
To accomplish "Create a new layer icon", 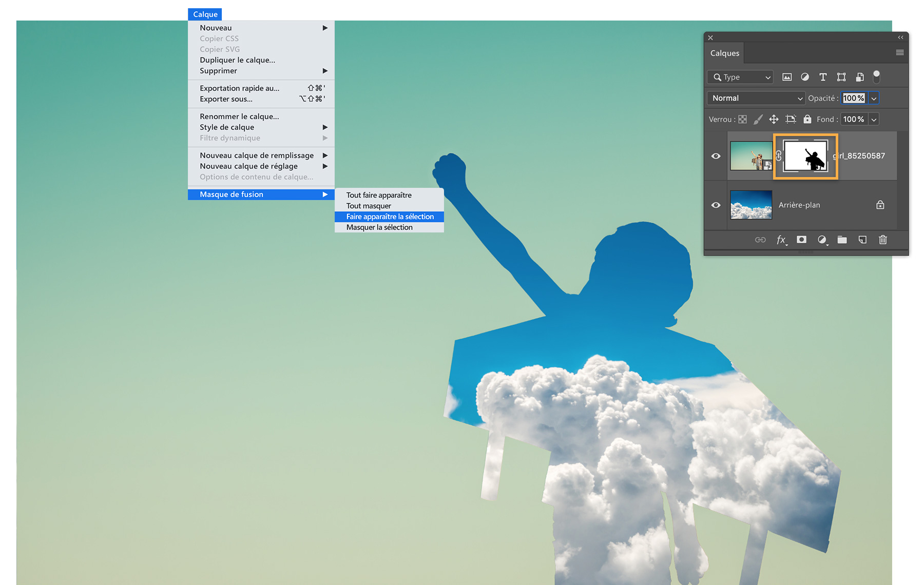I will tap(862, 240).
